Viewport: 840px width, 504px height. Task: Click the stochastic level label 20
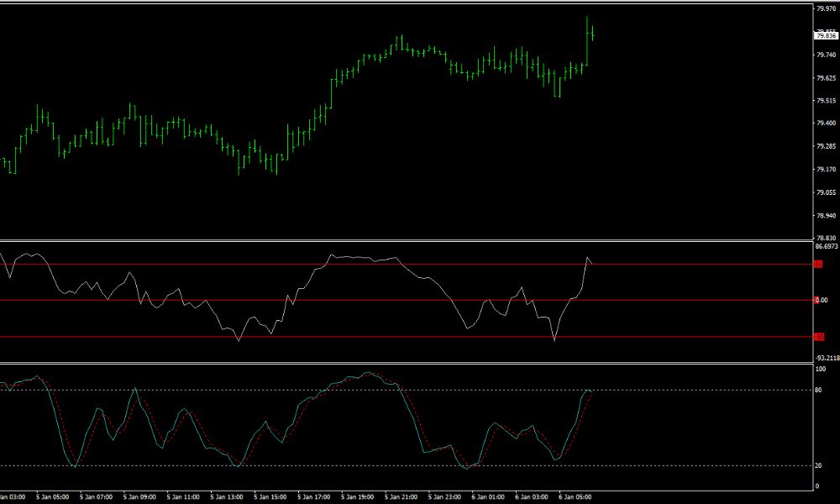(818, 466)
